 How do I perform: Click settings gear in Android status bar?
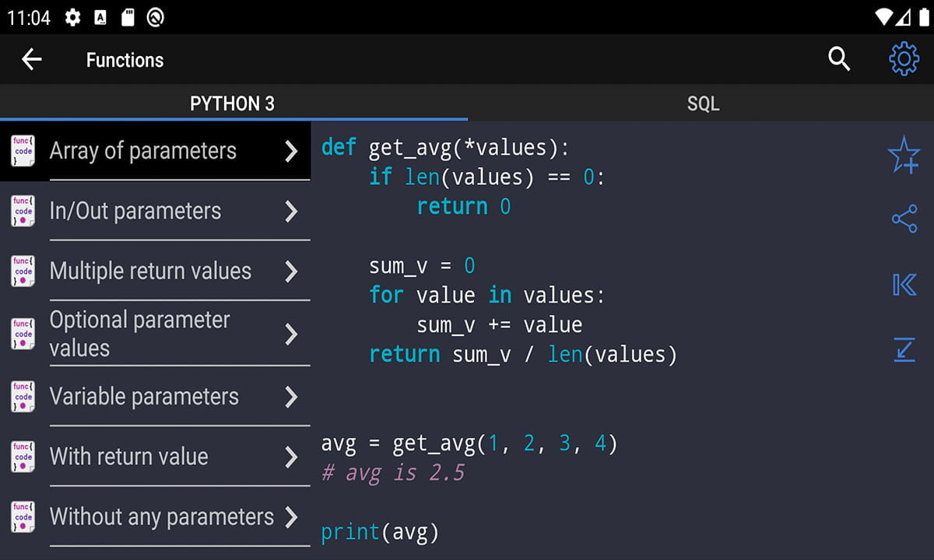click(x=72, y=17)
